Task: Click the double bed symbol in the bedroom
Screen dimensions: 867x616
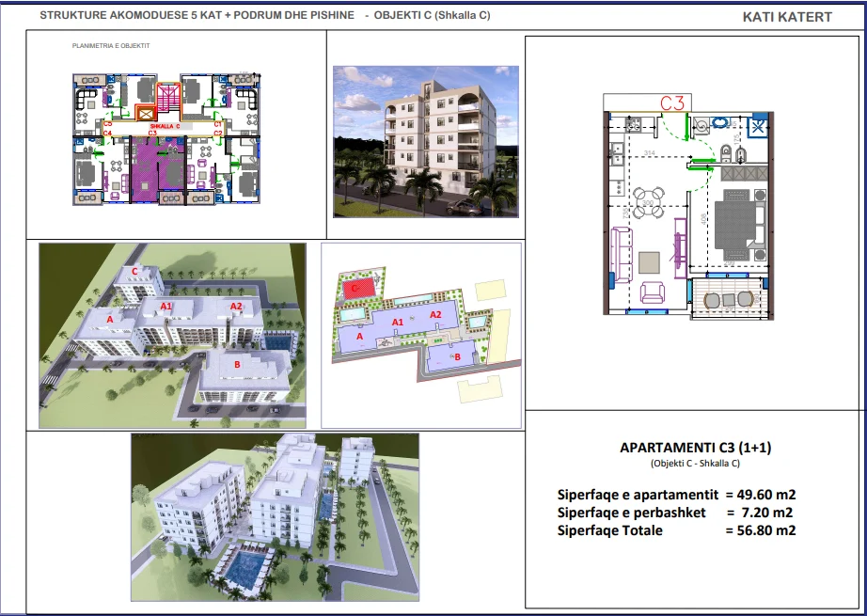Action: tap(739, 225)
